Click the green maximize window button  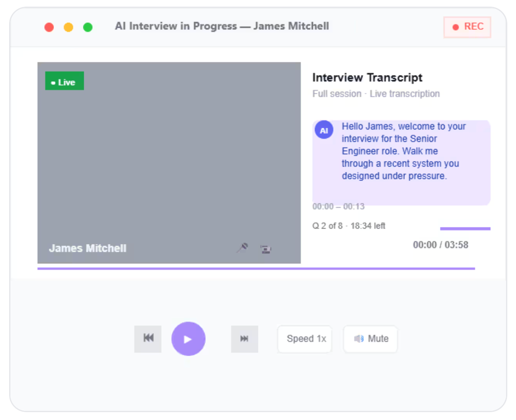88,27
